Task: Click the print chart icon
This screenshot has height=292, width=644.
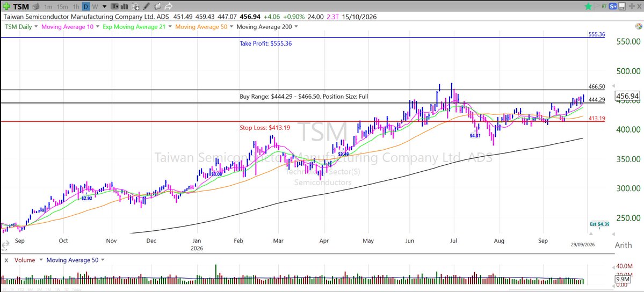Action: [36, 6]
